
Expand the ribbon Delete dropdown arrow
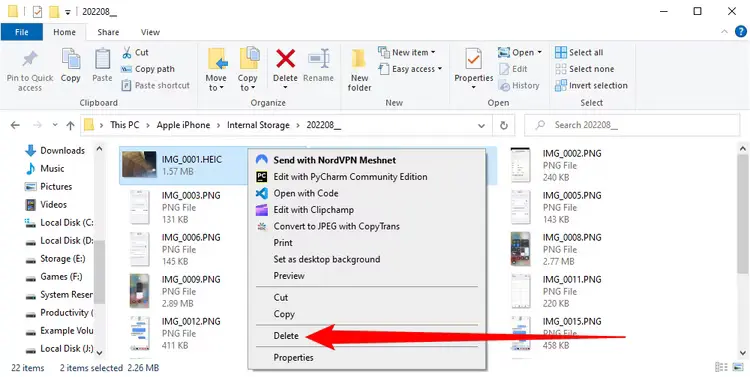click(x=285, y=88)
